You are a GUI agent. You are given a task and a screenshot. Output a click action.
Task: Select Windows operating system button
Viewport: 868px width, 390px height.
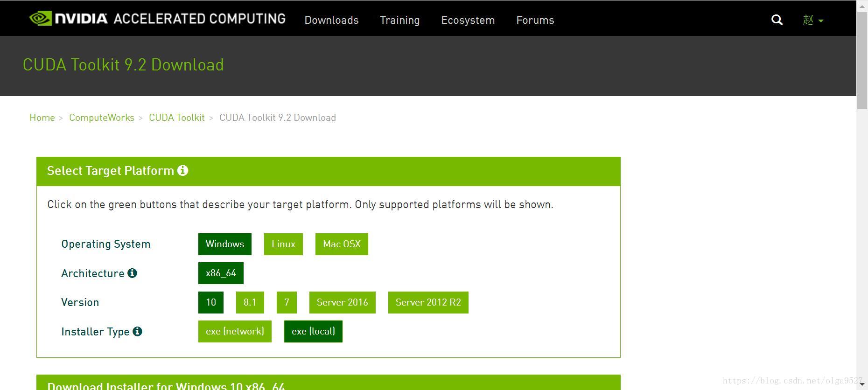pos(225,244)
